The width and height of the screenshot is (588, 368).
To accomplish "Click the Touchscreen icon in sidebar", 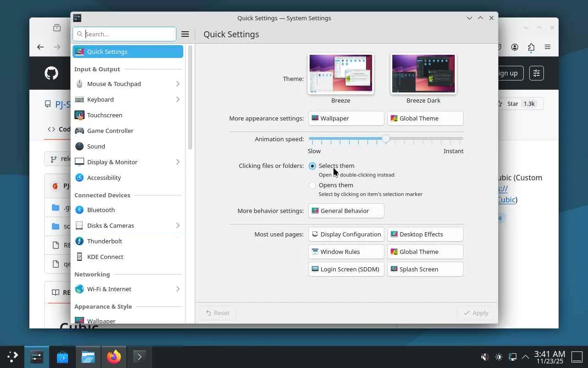I will [x=79, y=115].
